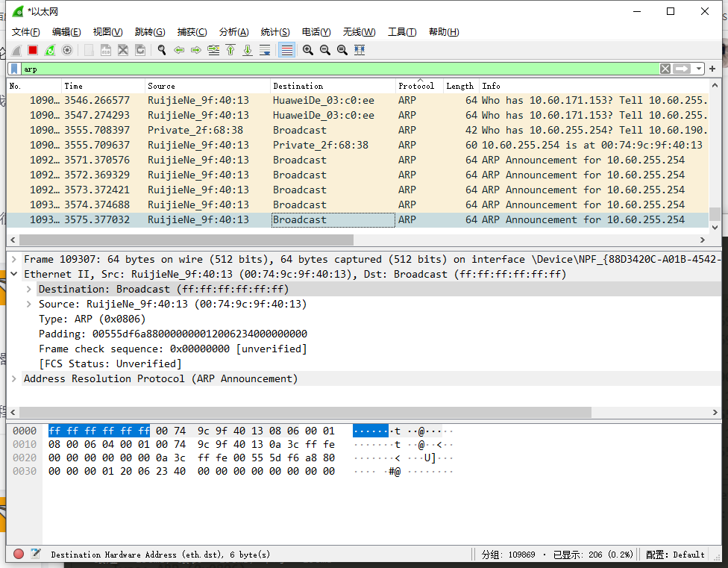The image size is (728, 568).
Task: Toggle packet list colorization
Action: pos(287,50)
